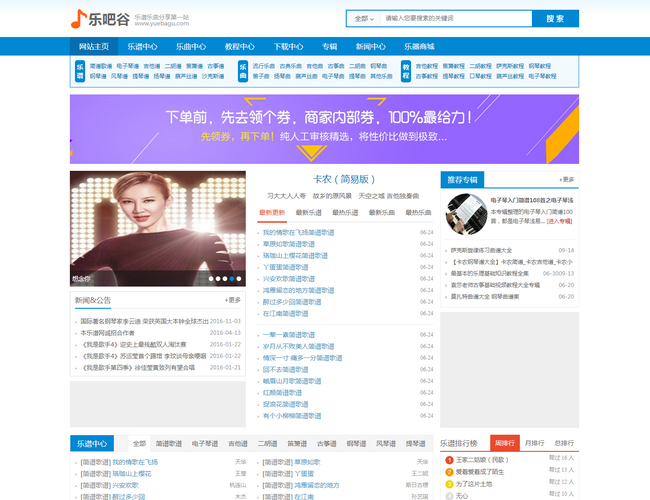Click rank 3 yellow number badge
The image size is (650, 500).
[x=449, y=484]
